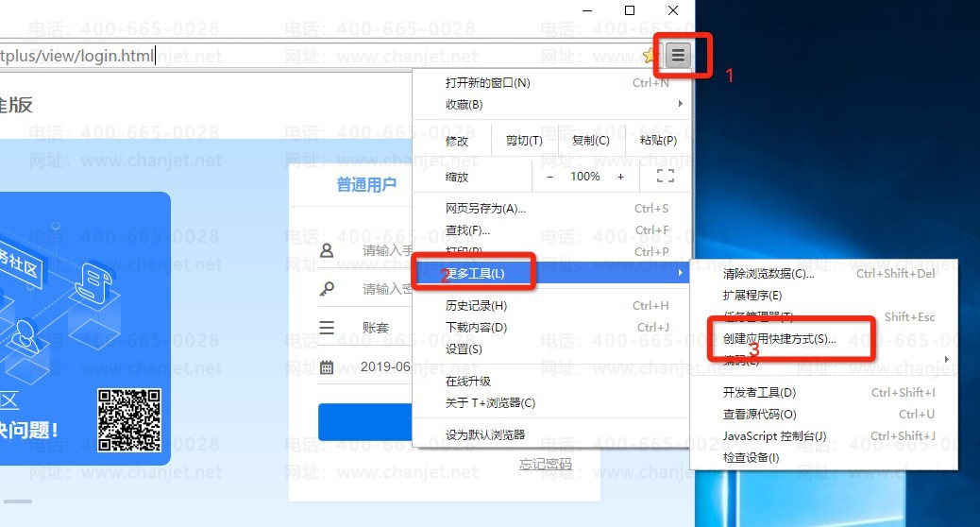Select 设为默认浏览器 menu item
Screen dimensions: 980x527
[551, 434]
